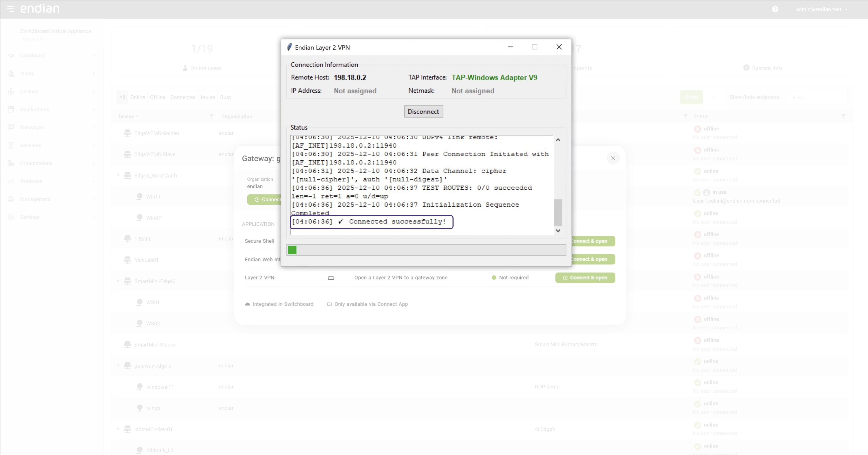
Task: Open the Settings sidebar menu
Action: click(51, 217)
